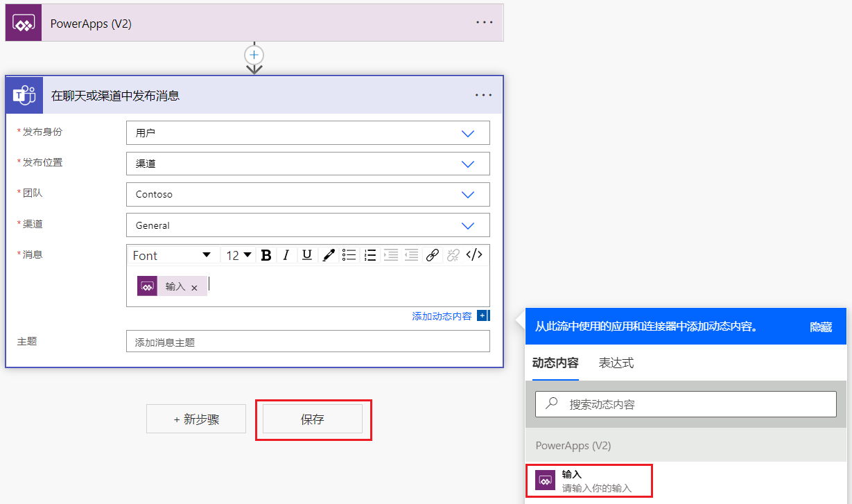This screenshot has height=504, width=852.
Task: Toggle italic formatting in the message editor
Action: 286,255
